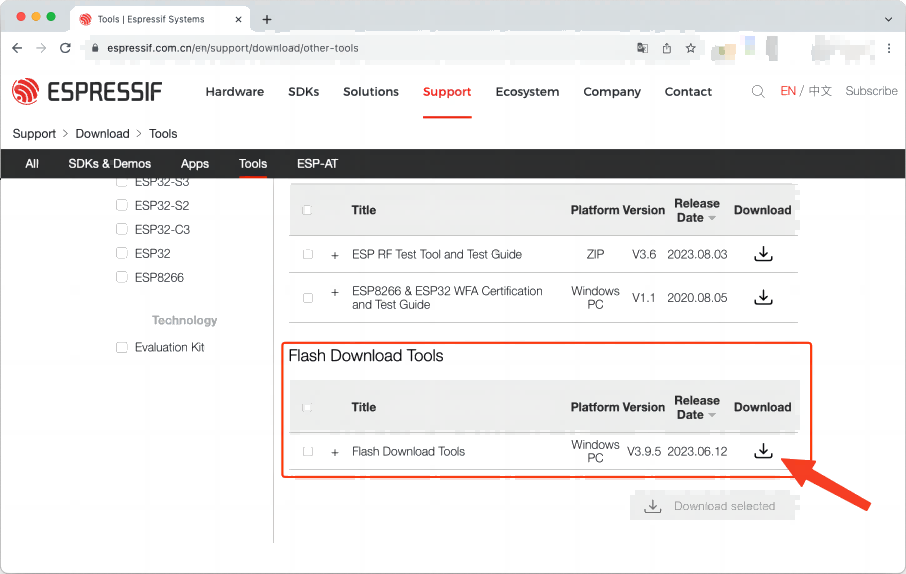
Task: Bookmark this page with the star icon
Action: (x=690, y=48)
